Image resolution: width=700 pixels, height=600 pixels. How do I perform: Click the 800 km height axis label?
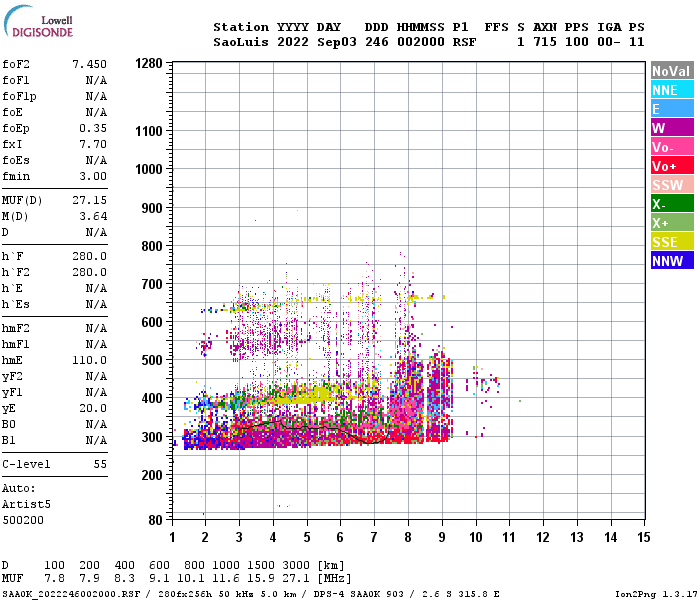point(152,246)
